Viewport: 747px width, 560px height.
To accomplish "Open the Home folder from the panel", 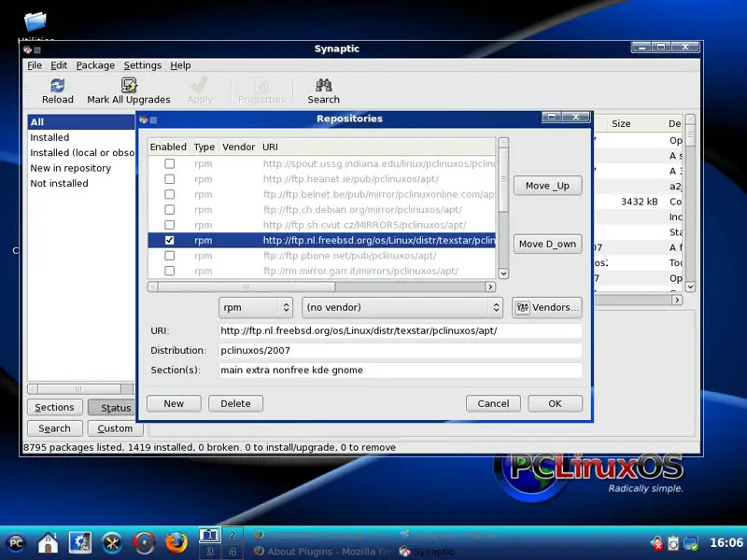I will click(x=49, y=543).
